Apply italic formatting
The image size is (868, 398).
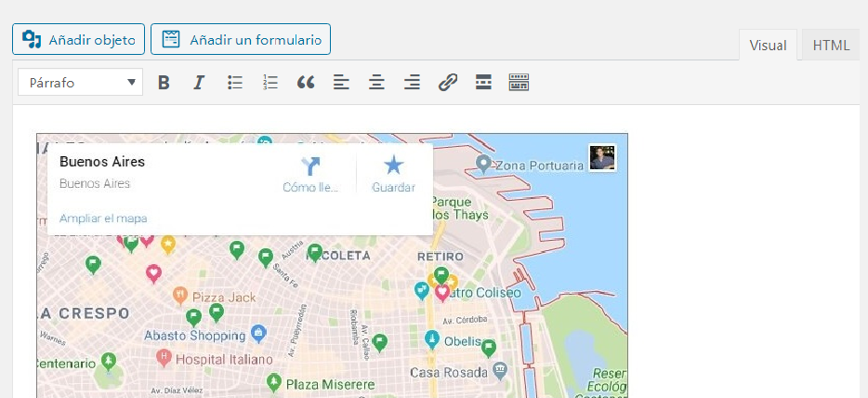[198, 83]
